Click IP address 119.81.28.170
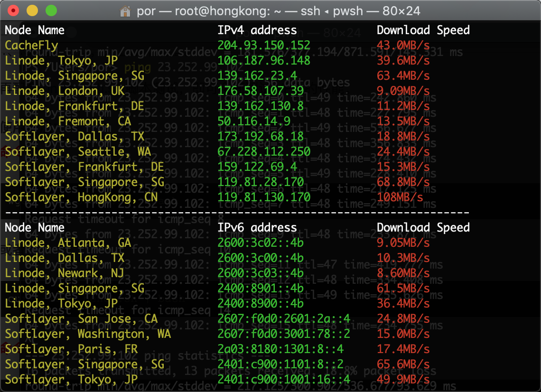This screenshot has height=392, width=541. click(x=261, y=182)
